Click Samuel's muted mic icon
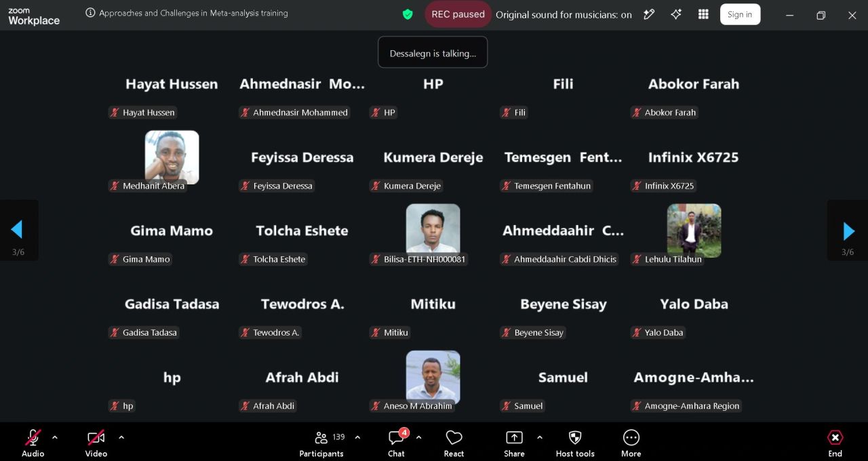This screenshot has height=461, width=868. click(507, 405)
